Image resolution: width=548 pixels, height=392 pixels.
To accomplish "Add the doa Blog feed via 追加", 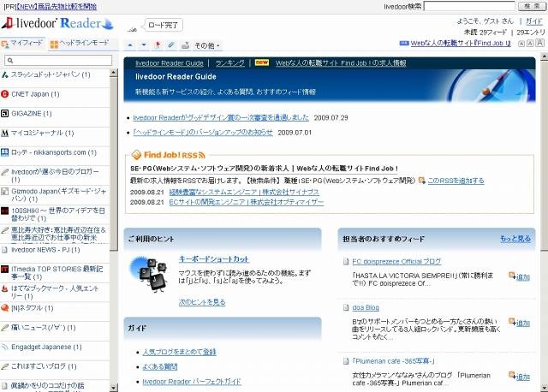I will tap(520, 323).
